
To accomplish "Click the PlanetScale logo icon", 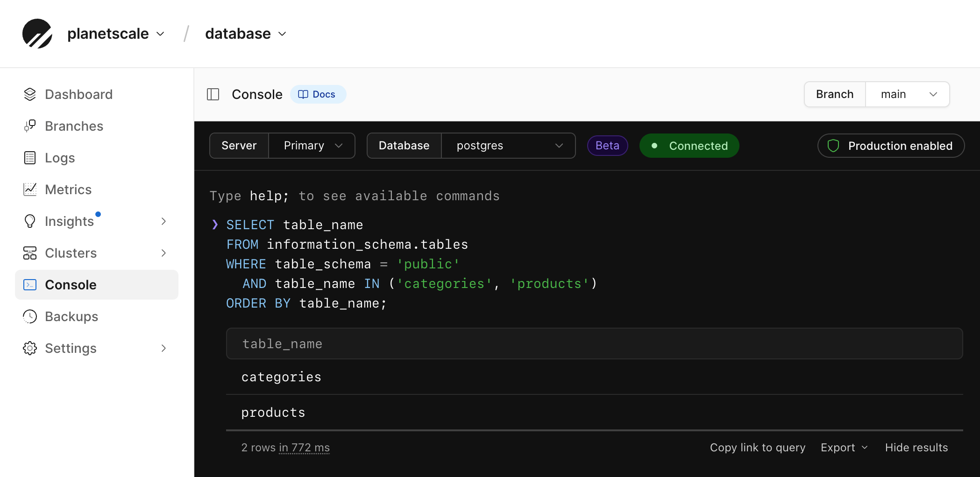I will pyautogui.click(x=37, y=34).
